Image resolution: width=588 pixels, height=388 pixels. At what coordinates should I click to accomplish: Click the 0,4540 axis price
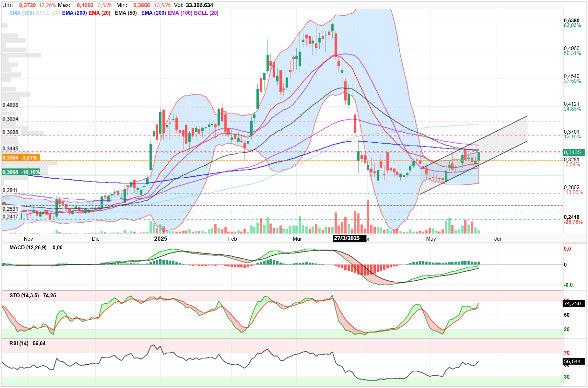(572, 76)
